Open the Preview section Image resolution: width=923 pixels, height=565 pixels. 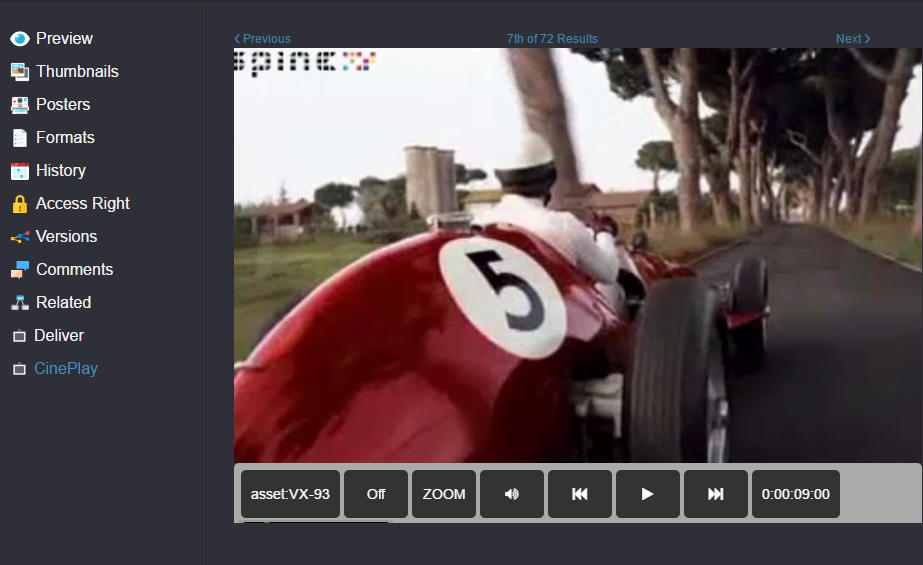coord(64,38)
